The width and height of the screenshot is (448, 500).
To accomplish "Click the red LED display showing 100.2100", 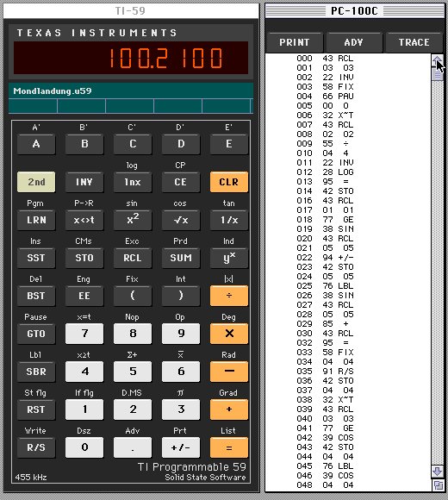I will (131, 58).
